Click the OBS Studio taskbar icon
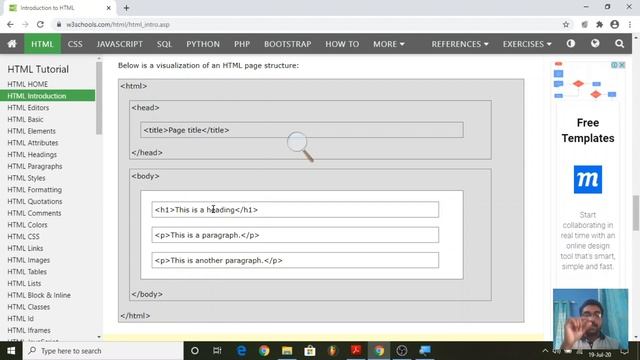The height and width of the screenshot is (360, 640). [x=402, y=351]
